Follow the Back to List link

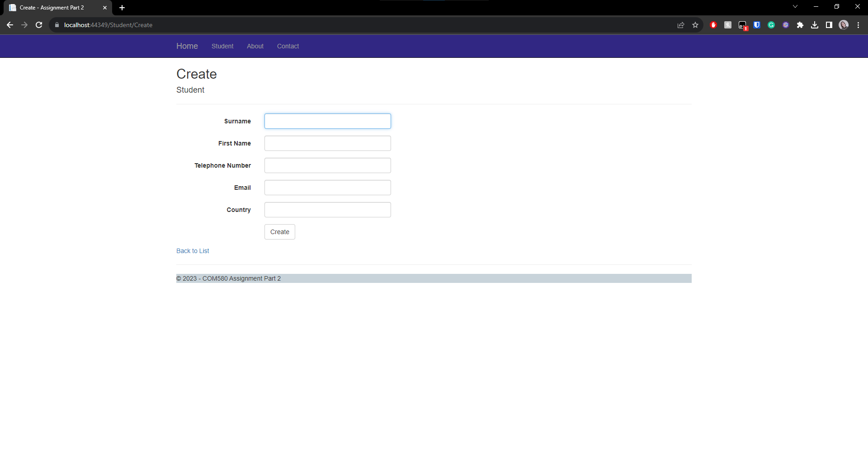(192, 251)
